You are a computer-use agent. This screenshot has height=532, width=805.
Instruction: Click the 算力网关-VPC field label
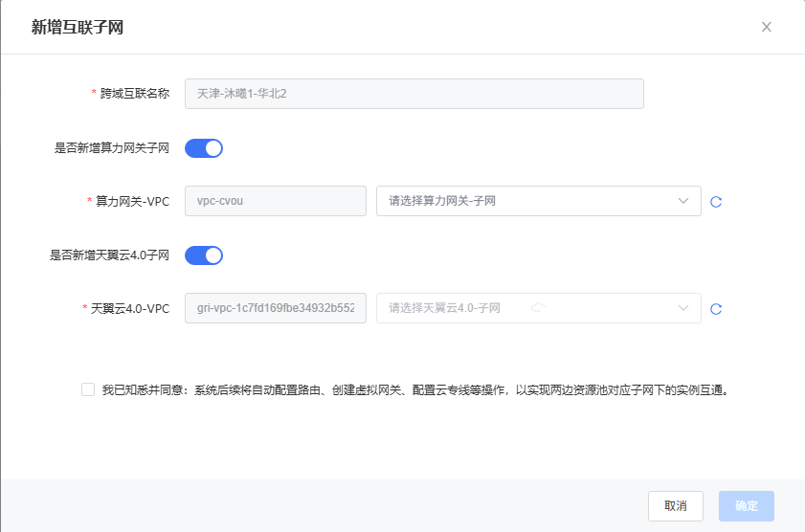pos(133,202)
